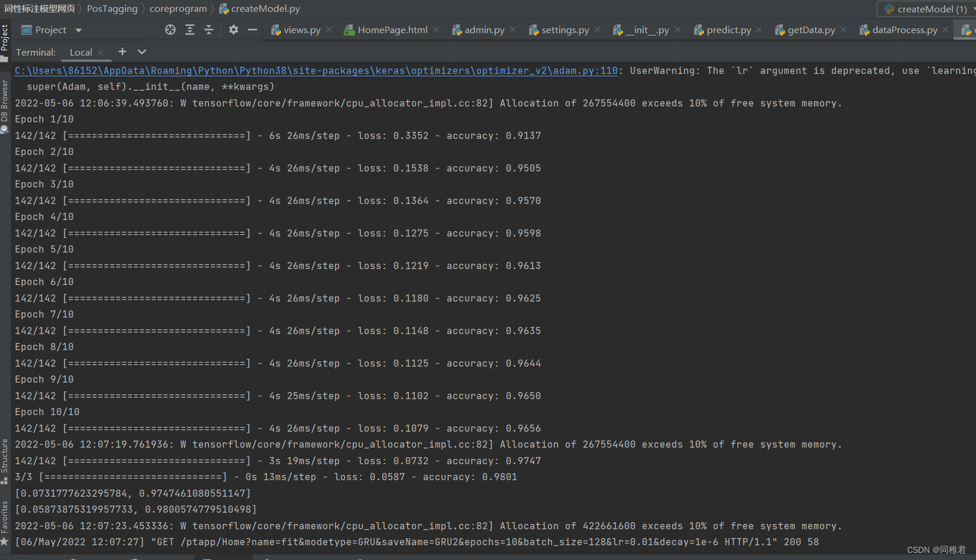Open the DB Browser sidebar tool window
The width and height of the screenshot is (976, 560).
(x=4, y=106)
